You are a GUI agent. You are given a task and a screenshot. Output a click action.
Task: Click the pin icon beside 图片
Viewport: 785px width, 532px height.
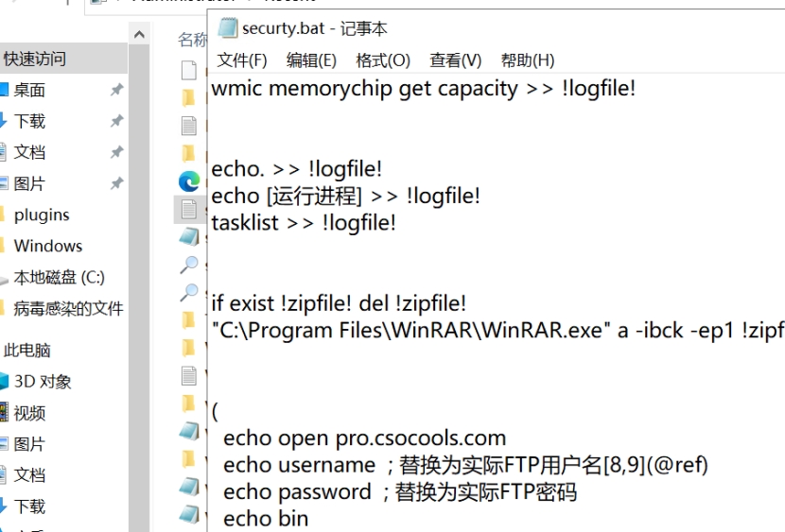116,183
